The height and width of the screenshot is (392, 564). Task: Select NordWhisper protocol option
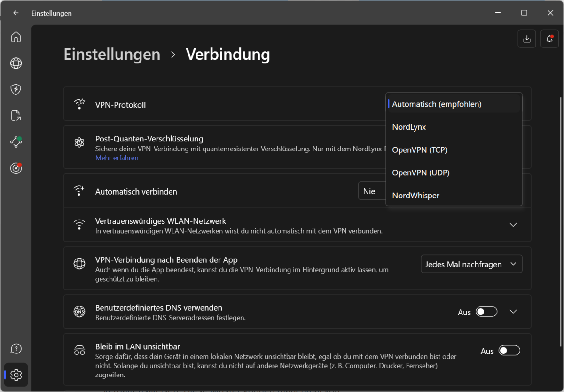(415, 195)
